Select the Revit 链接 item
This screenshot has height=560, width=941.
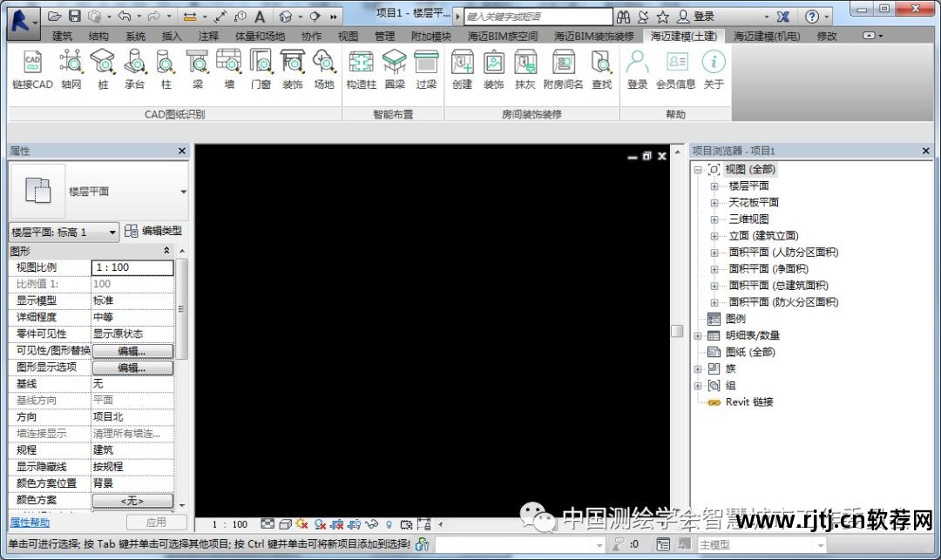749,402
